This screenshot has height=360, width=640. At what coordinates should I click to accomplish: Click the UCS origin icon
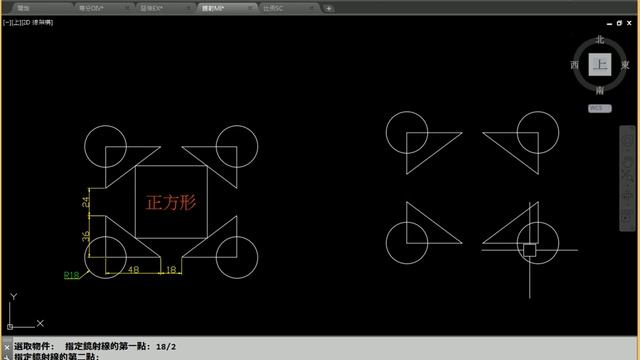pyautogui.click(x=10, y=327)
